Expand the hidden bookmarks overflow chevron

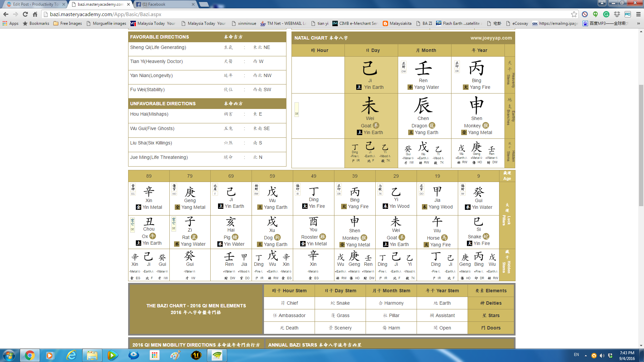point(638,23)
